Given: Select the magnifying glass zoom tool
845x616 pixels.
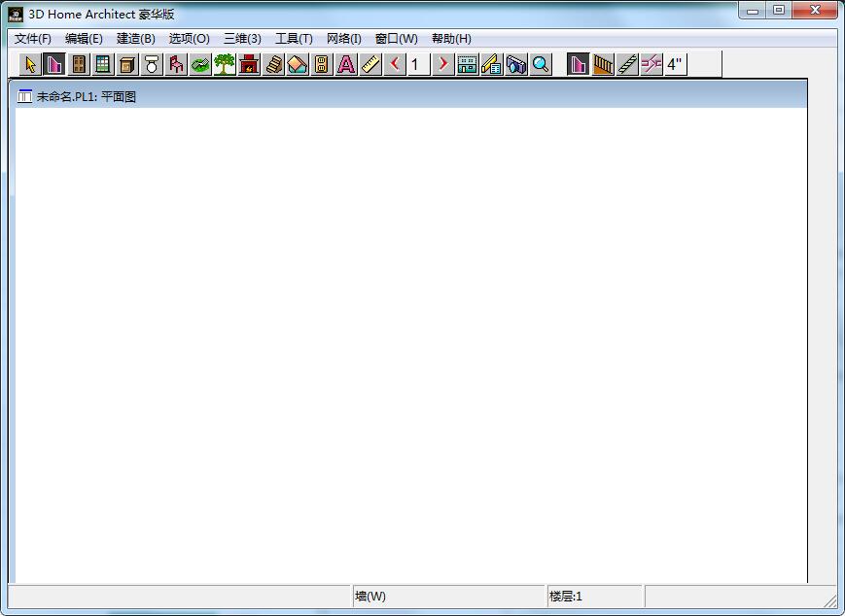Looking at the screenshot, I should pos(541,64).
